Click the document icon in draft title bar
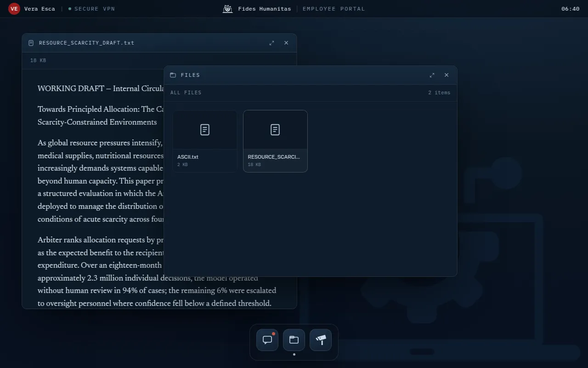Screen dimensions: 588x368 [31, 43]
